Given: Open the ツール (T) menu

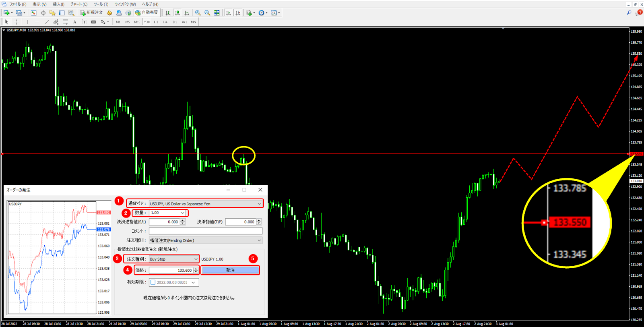Looking at the screenshot, I should pos(101,4).
